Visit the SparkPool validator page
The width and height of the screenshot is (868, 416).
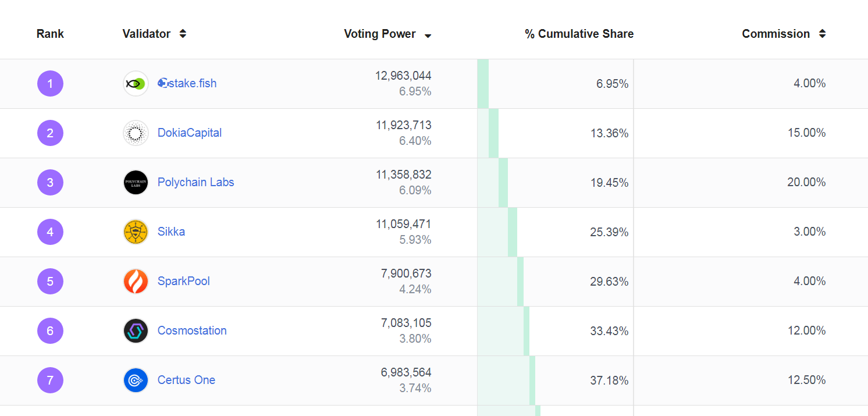[x=183, y=281]
